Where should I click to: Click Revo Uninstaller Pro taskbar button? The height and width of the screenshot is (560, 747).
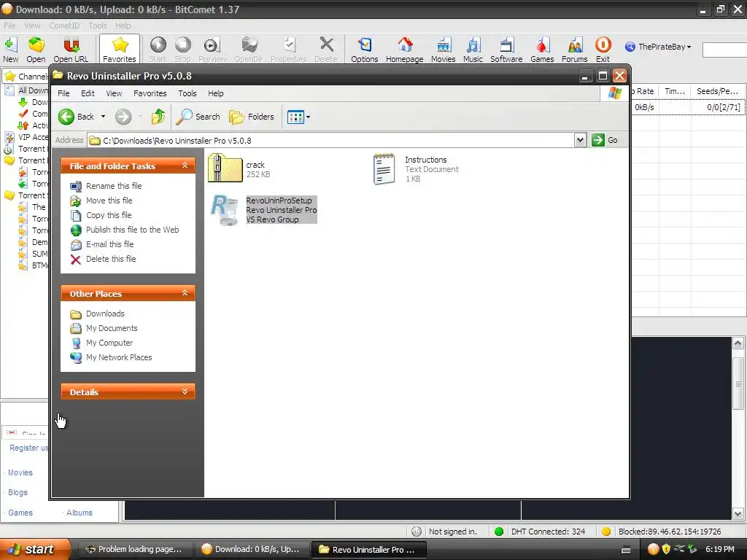click(368, 549)
